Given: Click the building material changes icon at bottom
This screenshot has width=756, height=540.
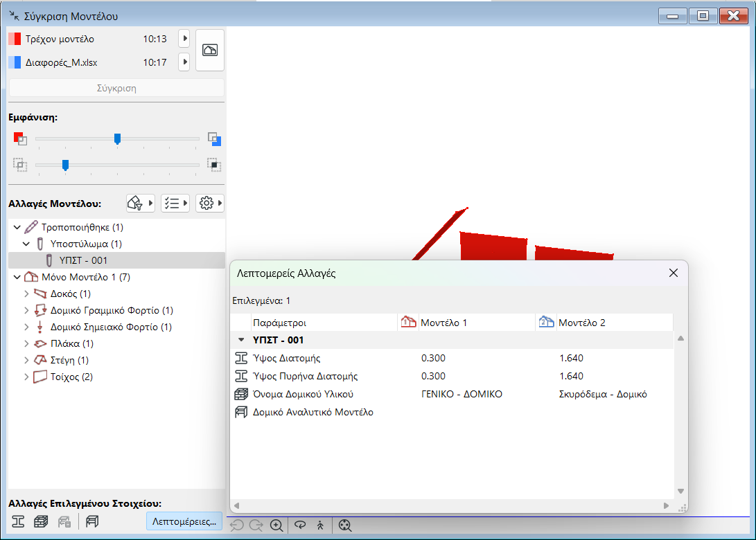Looking at the screenshot, I should (x=41, y=522).
